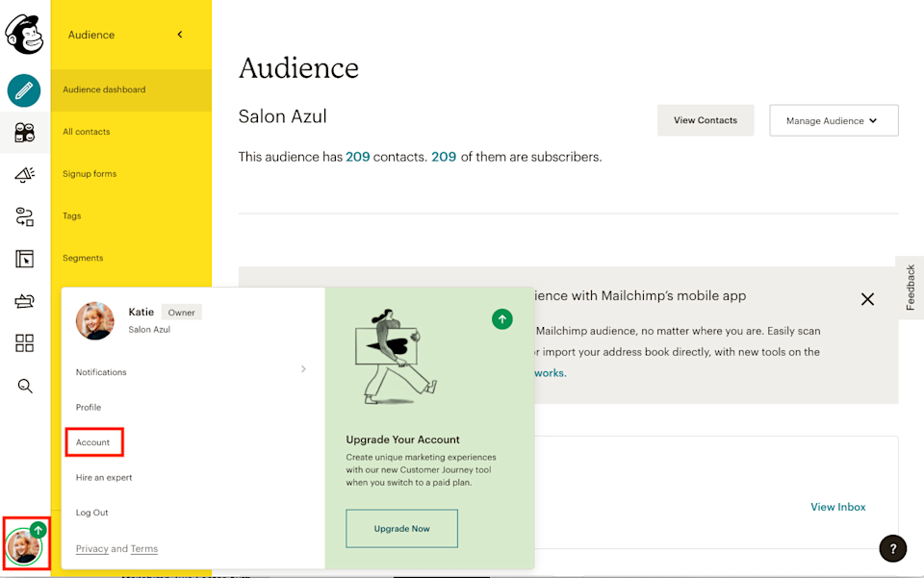Viewport: 924px width, 578px height.
Task: Open the Segments menu item
Action: click(x=83, y=258)
